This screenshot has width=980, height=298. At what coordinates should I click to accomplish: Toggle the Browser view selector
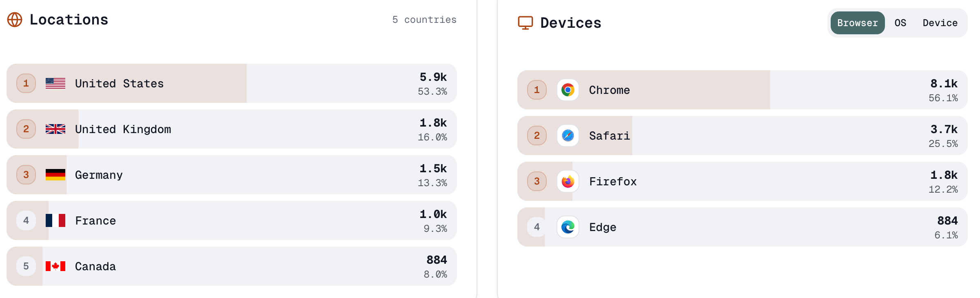point(857,23)
